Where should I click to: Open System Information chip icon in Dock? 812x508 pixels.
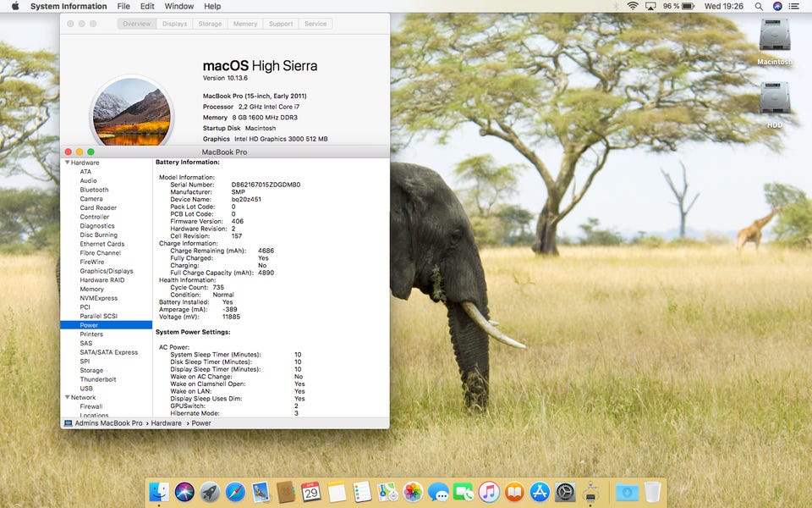pyautogui.click(x=590, y=491)
